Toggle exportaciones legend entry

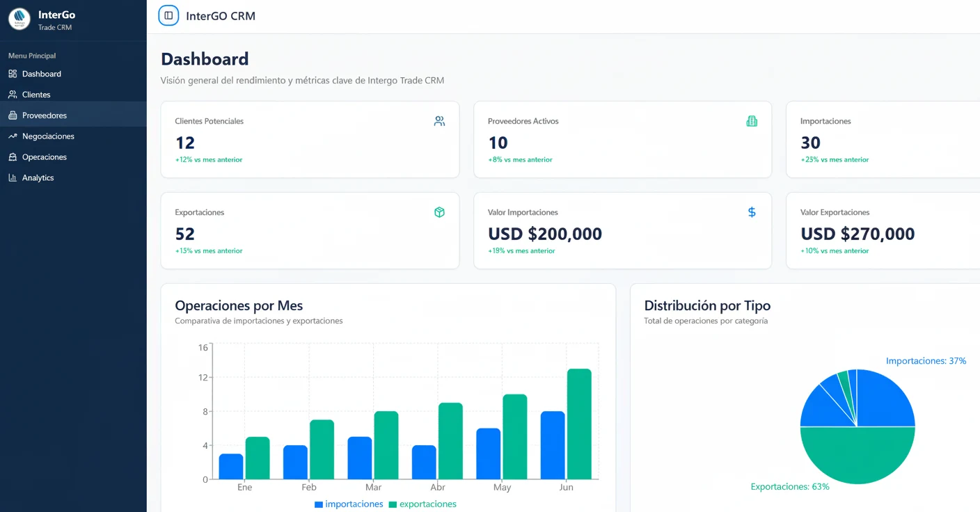tap(422, 504)
